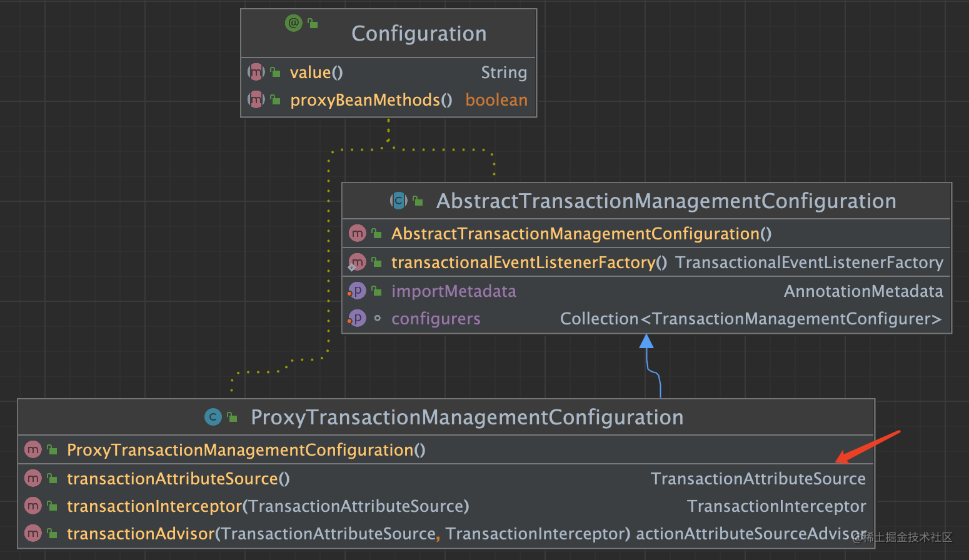Select the ProxyTransactionManagementConfiguration node title
The width and height of the screenshot is (969, 560).
(467, 417)
